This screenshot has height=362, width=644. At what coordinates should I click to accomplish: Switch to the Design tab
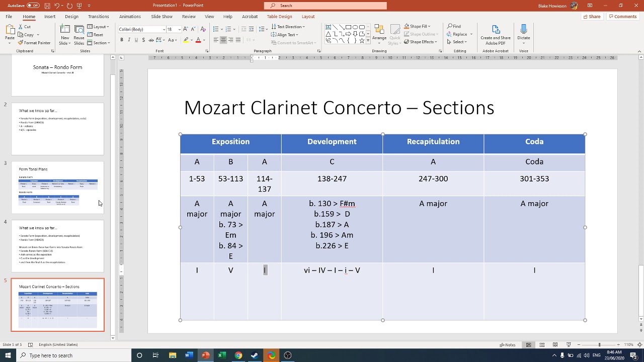[71, 17]
